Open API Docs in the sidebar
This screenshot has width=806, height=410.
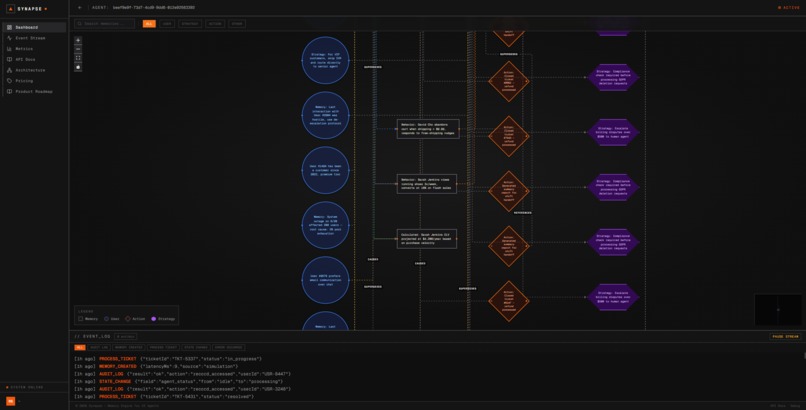point(34,60)
